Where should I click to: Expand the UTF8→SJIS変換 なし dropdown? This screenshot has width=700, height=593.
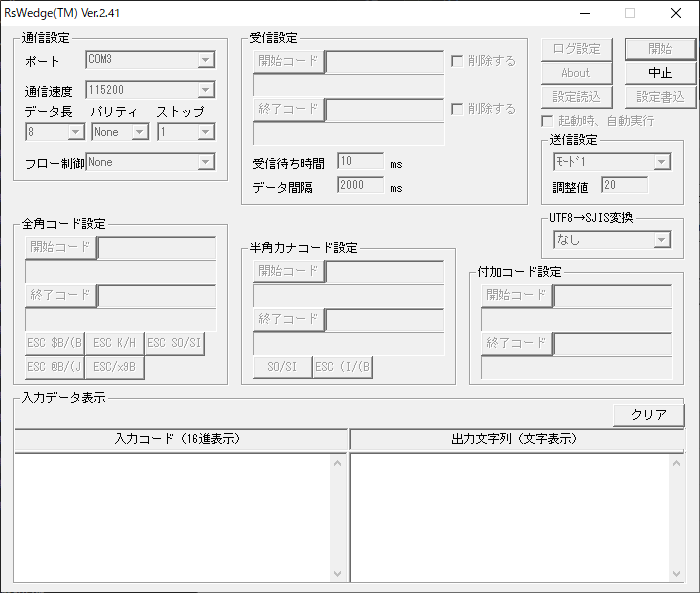click(x=612, y=240)
